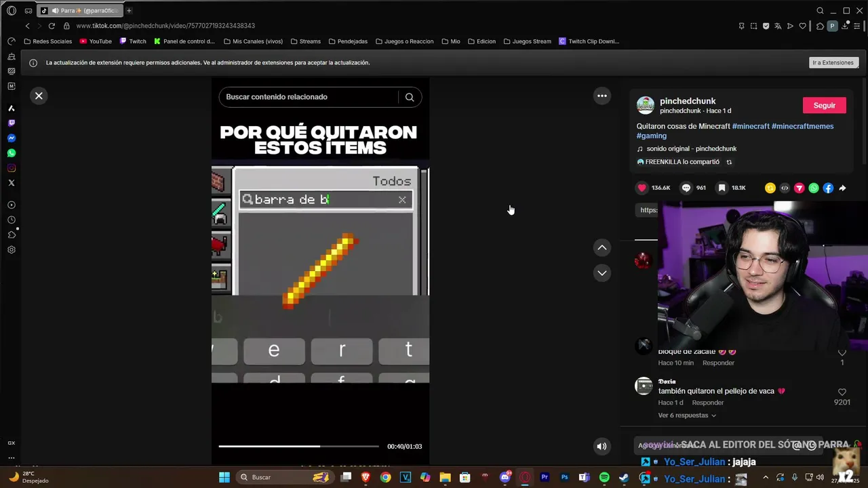Mute the video with speaker button
868x488 pixels.
tap(601, 446)
